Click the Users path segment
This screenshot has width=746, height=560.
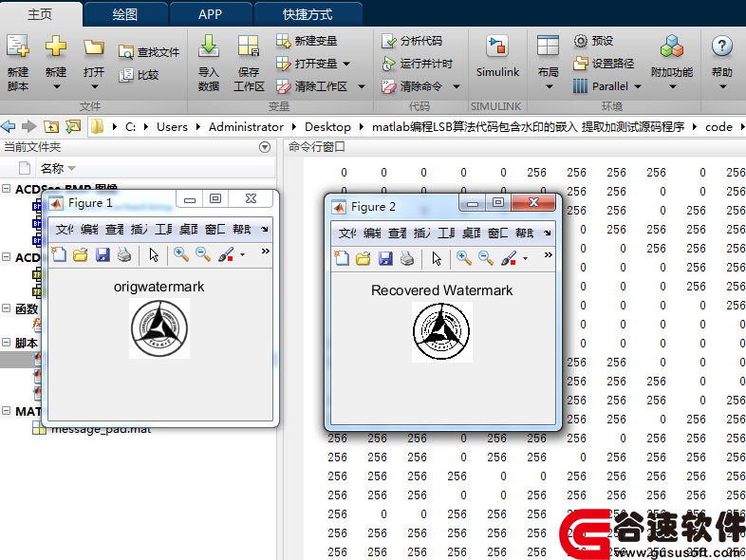[172, 126]
